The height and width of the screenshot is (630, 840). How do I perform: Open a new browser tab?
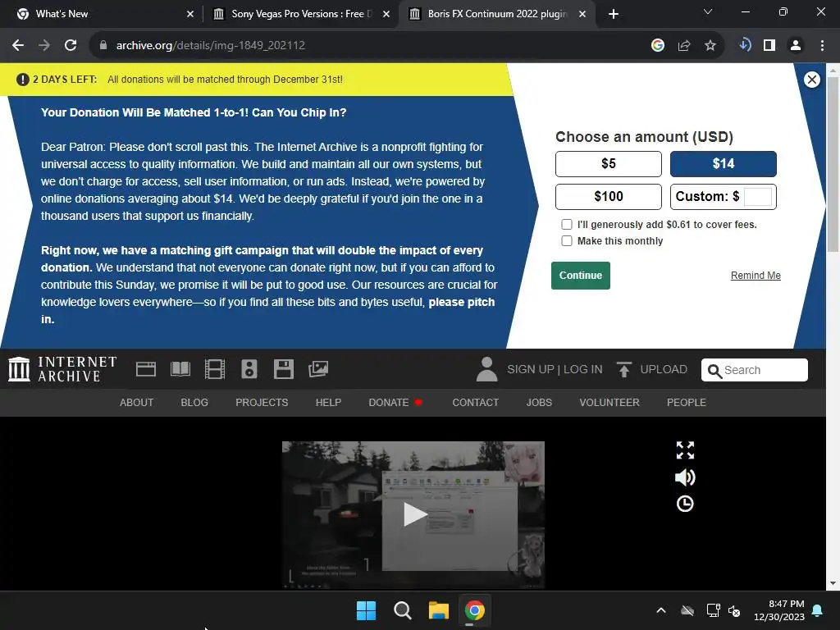click(614, 14)
